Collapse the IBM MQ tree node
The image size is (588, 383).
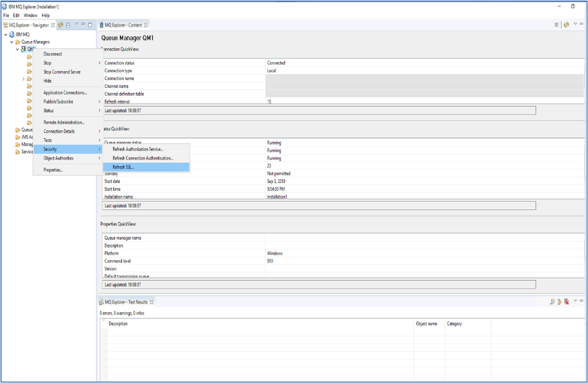(6, 34)
